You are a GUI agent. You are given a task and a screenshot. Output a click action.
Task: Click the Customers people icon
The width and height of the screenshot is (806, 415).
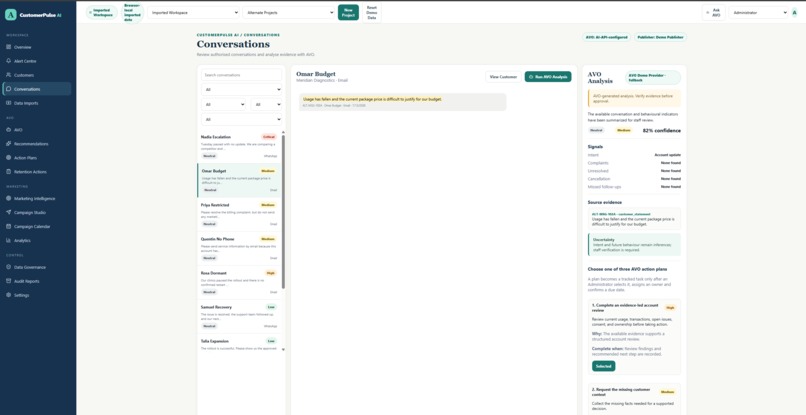[9, 75]
